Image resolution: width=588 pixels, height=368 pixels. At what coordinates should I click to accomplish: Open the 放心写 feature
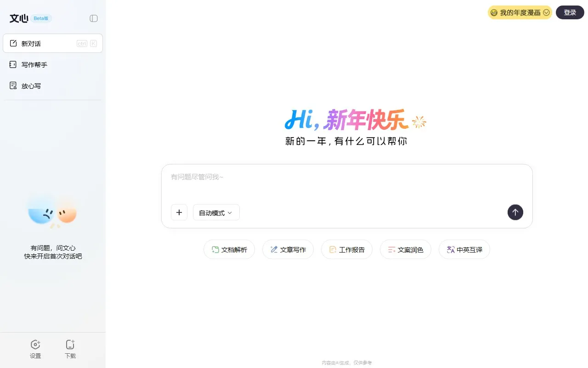point(31,86)
